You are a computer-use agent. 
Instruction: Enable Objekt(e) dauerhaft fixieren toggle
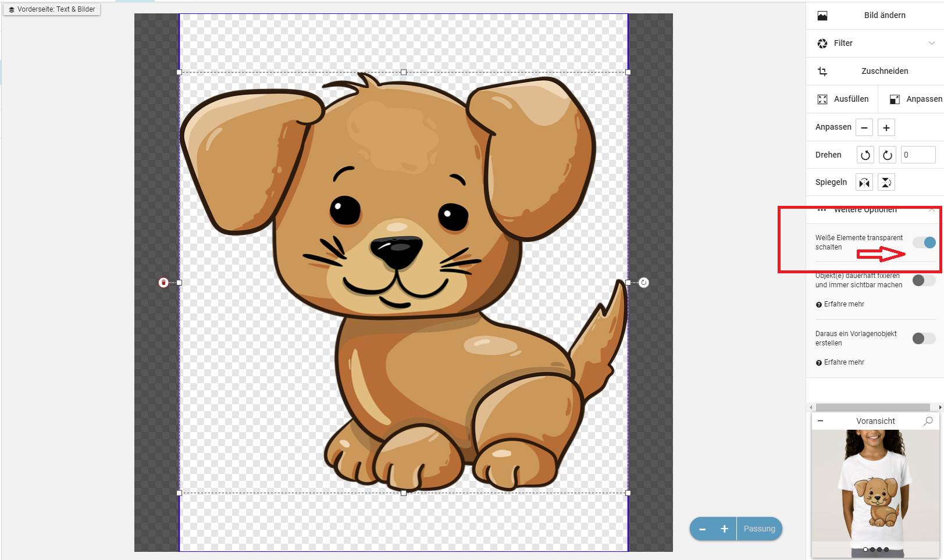pyautogui.click(x=924, y=280)
